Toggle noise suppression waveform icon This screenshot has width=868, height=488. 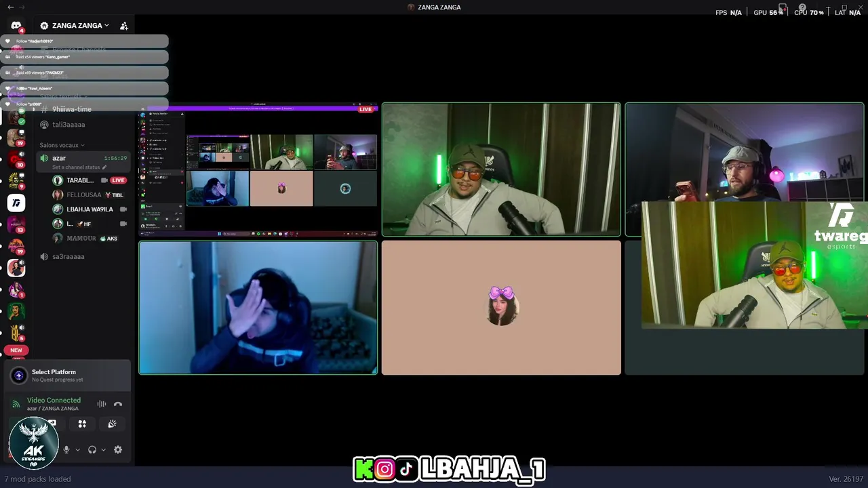tap(102, 404)
